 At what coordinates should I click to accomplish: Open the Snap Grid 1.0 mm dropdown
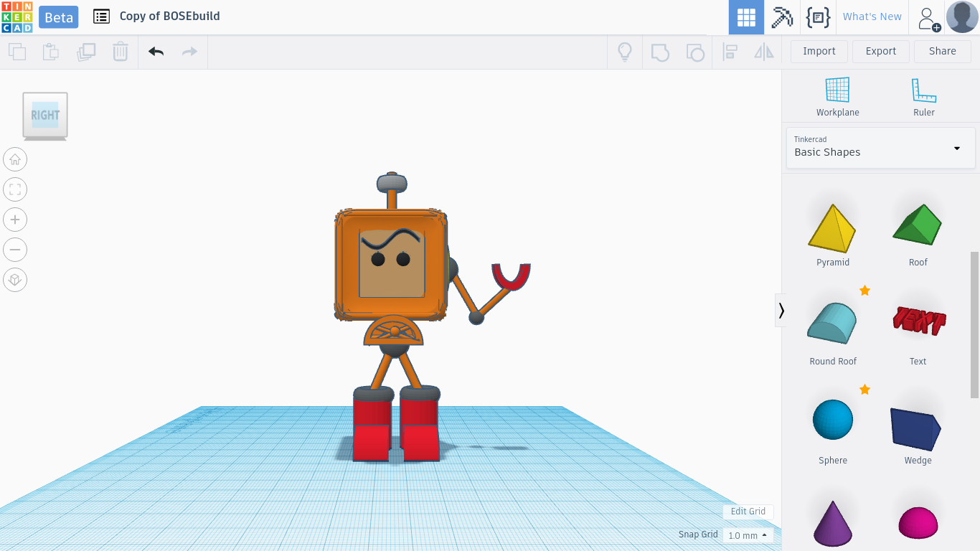747,535
